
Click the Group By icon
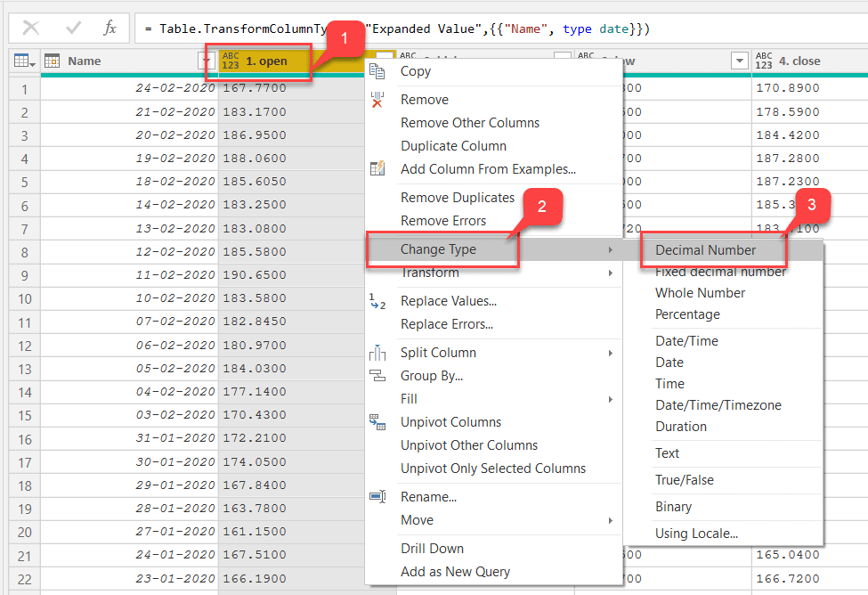click(x=377, y=376)
